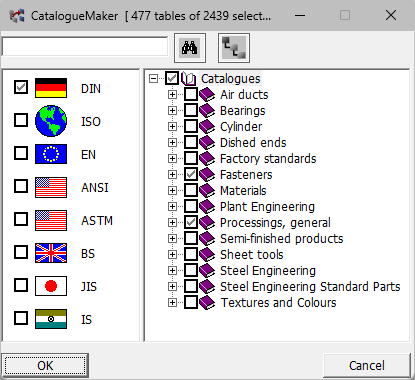Confirm selection with the OK button
This screenshot has height=380, width=415.
[x=45, y=366]
